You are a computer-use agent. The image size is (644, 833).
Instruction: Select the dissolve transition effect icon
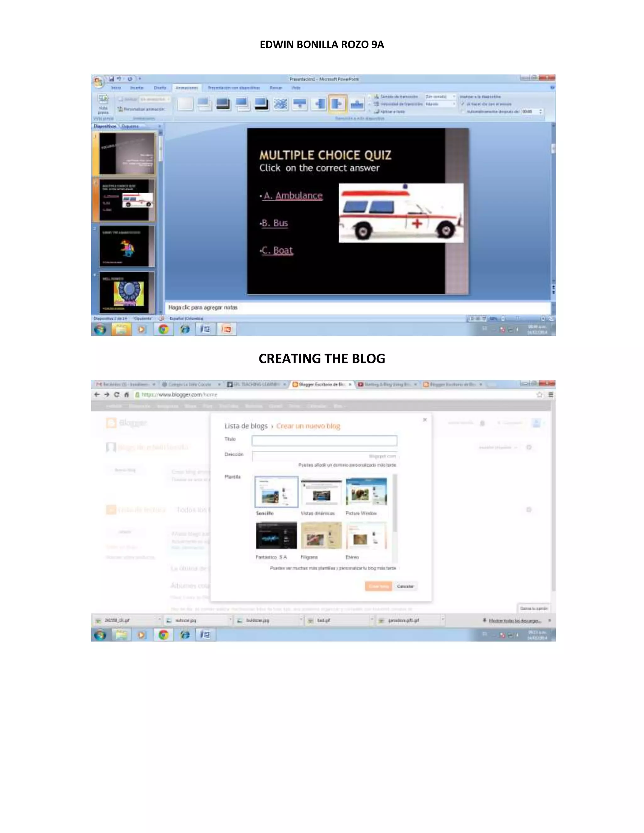(x=280, y=104)
